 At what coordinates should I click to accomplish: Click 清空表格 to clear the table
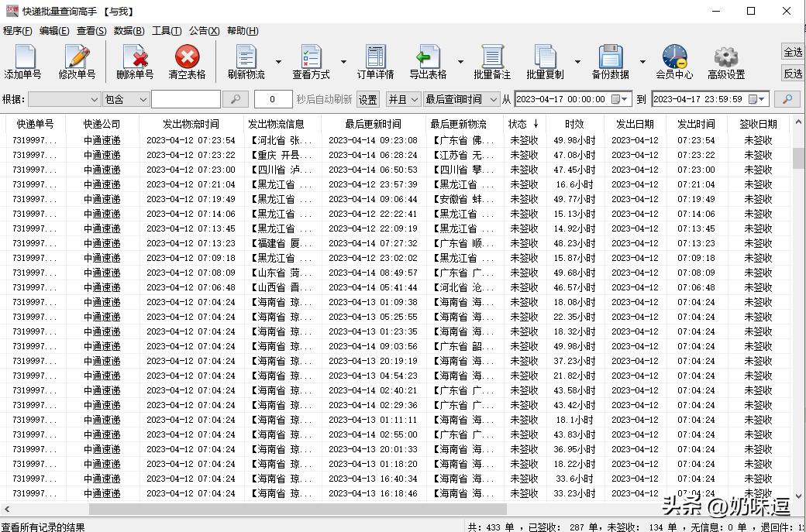pyautogui.click(x=188, y=60)
